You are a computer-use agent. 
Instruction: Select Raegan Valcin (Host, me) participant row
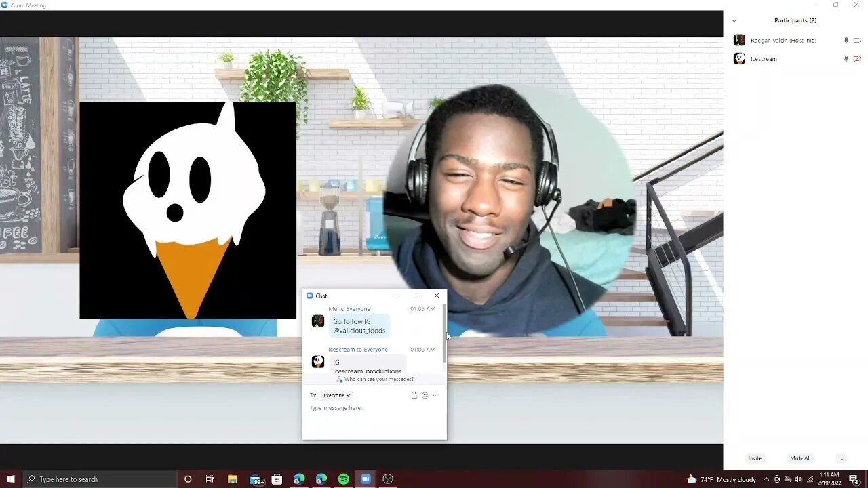click(795, 41)
